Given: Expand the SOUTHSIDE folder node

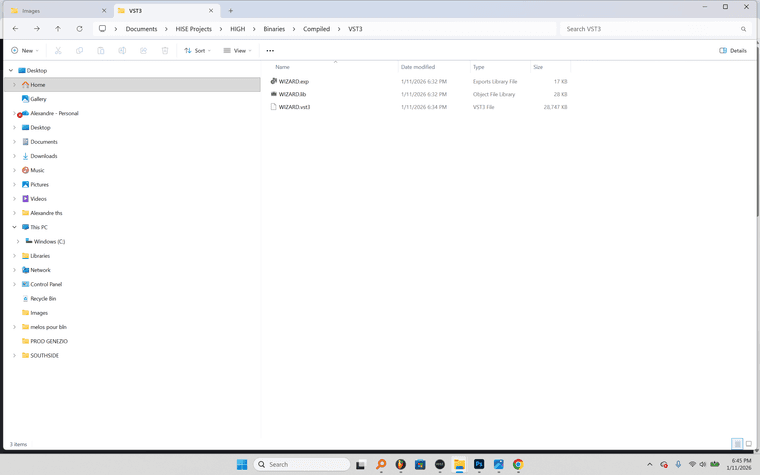Looking at the screenshot, I should 15,355.
